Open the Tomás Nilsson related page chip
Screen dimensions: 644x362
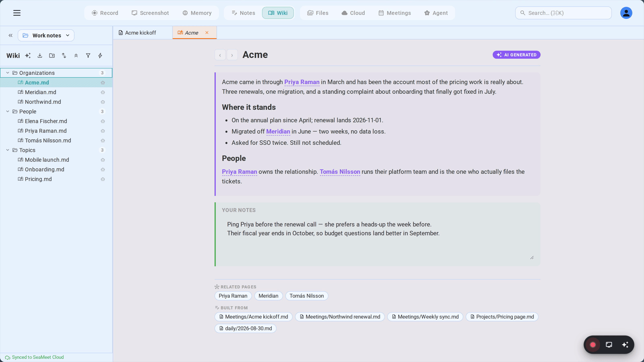307,296
